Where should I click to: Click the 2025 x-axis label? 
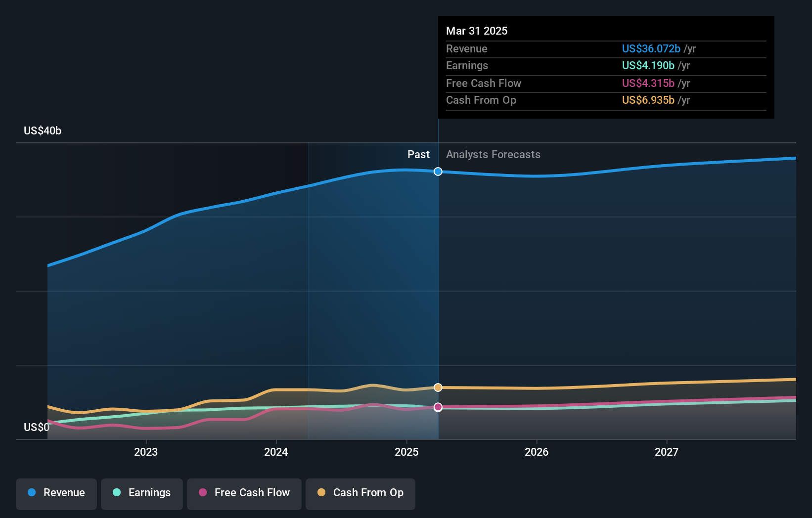406,452
